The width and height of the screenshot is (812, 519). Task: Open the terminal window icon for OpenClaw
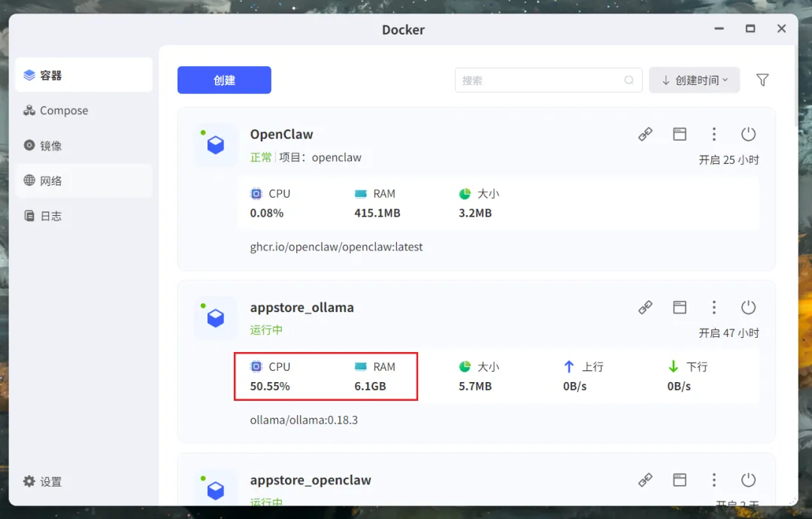(680, 134)
